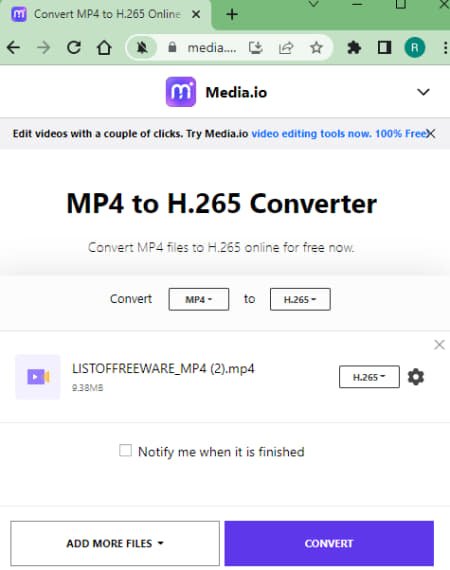Screen dimensions: 450x570
Task: Click the Media.io logo icon
Action: tap(181, 92)
